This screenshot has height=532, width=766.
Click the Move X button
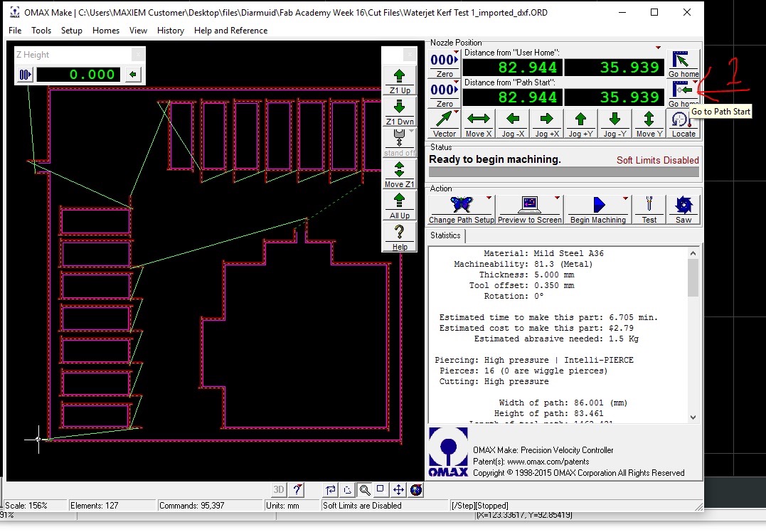[x=478, y=124]
